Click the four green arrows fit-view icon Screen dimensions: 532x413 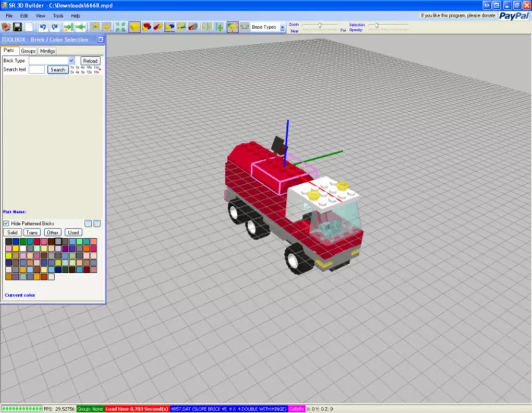(x=120, y=27)
